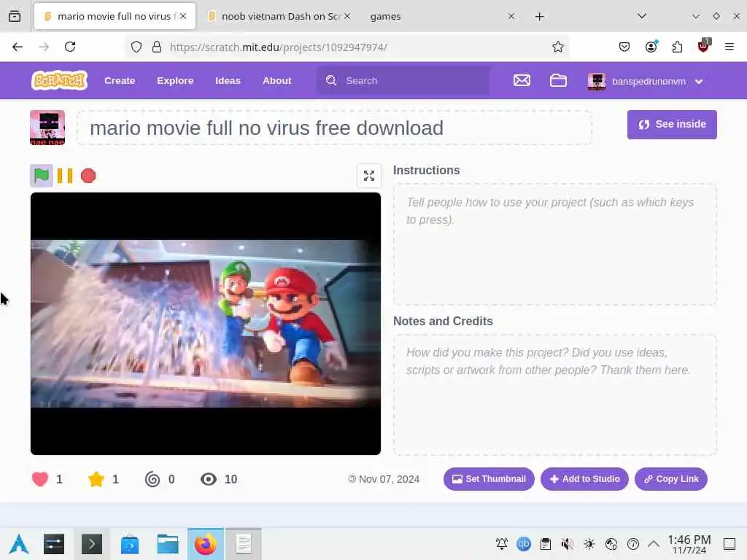Open qBittorrent tray icon
747x560 pixels.
(524, 544)
